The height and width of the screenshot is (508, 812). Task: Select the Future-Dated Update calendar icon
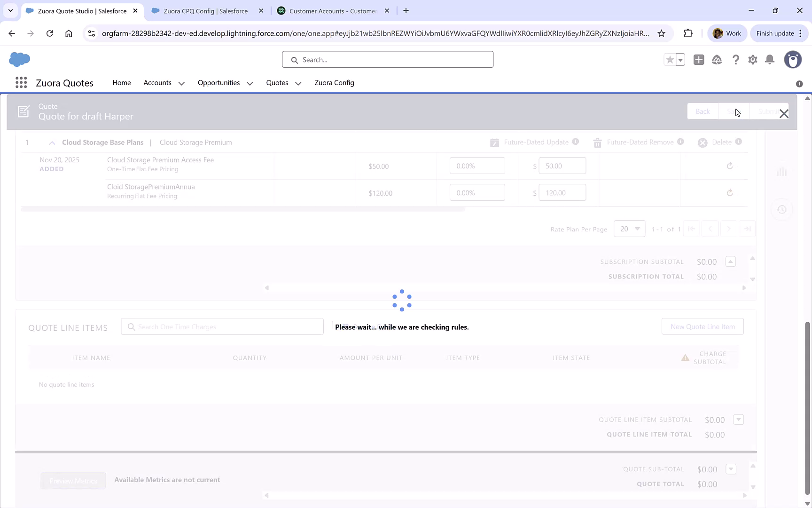tap(494, 142)
